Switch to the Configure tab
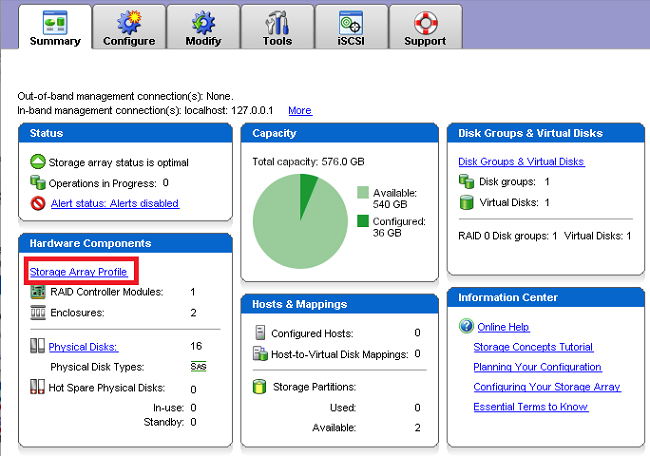650x456 pixels. [129, 27]
